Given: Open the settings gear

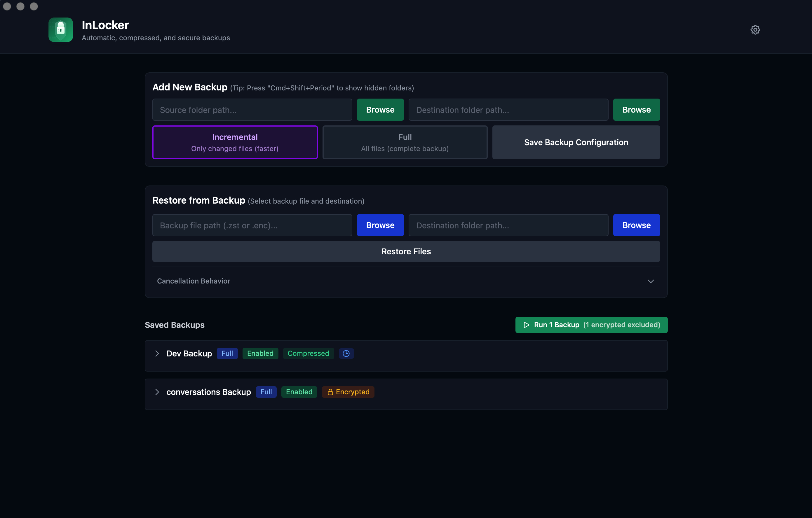Looking at the screenshot, I should (x=755, y=30).
